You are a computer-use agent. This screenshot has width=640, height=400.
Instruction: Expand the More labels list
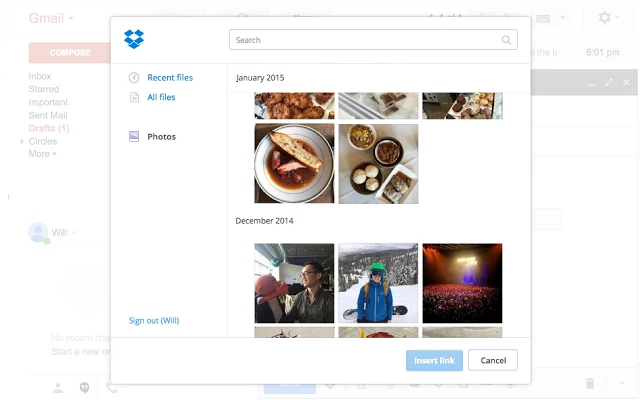click(x=42, y=154)
